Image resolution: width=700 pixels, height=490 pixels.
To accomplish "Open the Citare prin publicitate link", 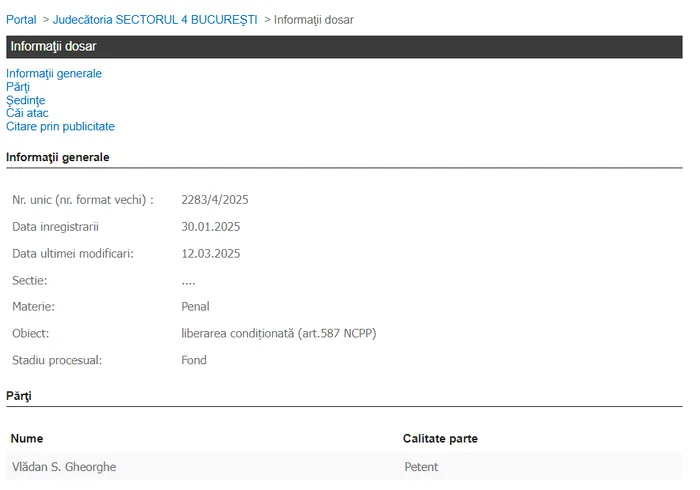I will pyautogui.click(x=60, y=127).
